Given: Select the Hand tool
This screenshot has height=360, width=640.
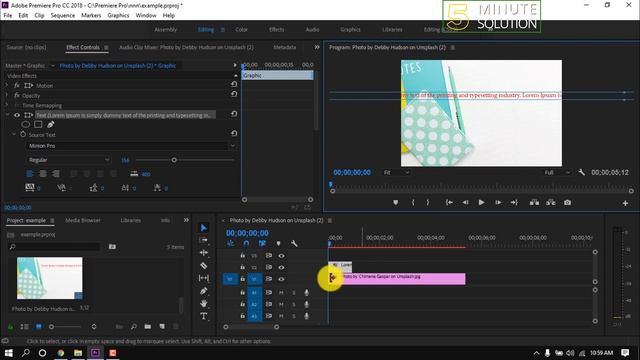Looking at the screenshot, I should (x=204, y=304).
